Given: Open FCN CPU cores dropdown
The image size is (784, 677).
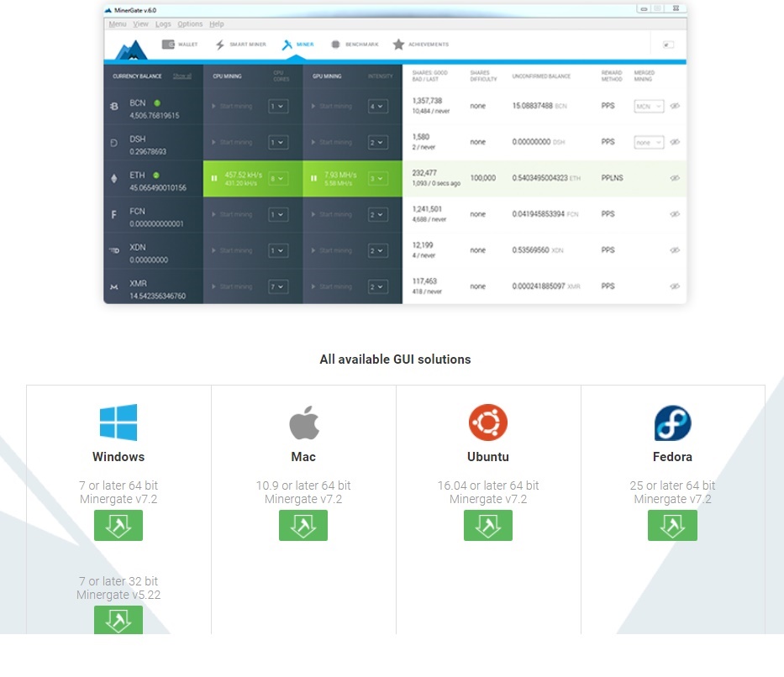Looking at the screenshot, I should (278, 214).
